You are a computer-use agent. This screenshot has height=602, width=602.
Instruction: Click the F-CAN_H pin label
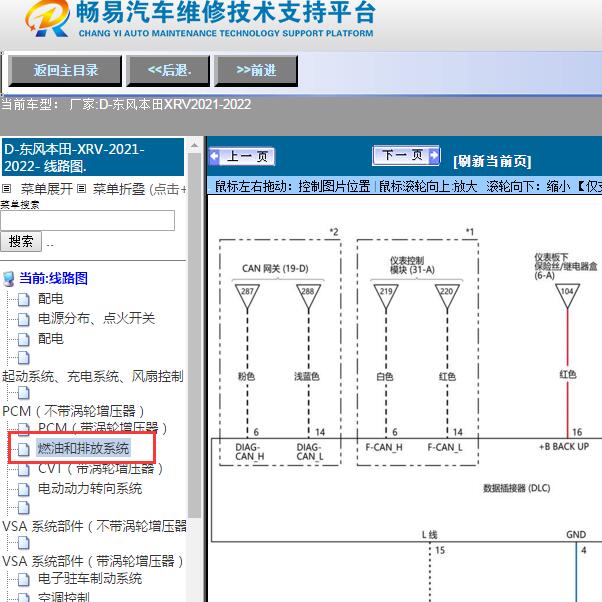coord(384,447)
